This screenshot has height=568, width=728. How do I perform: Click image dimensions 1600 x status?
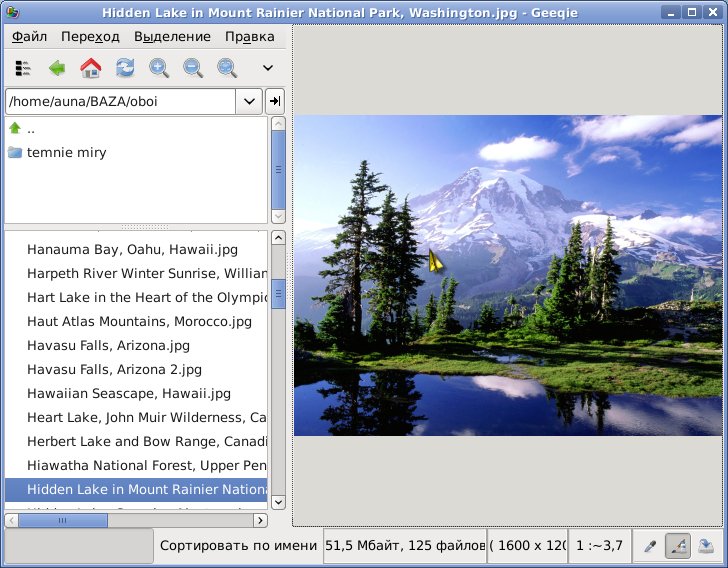point(527,545)
